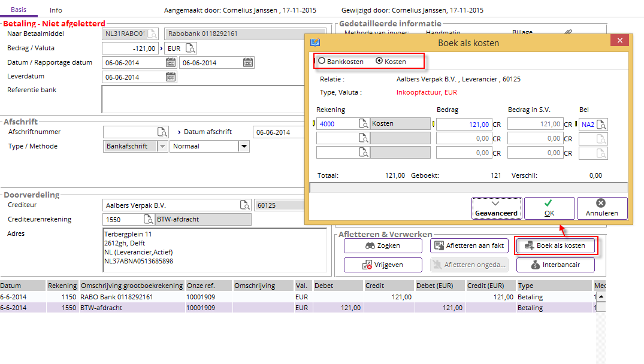
Task: Open currency lookup next to EUR
Action: [191, 48]
